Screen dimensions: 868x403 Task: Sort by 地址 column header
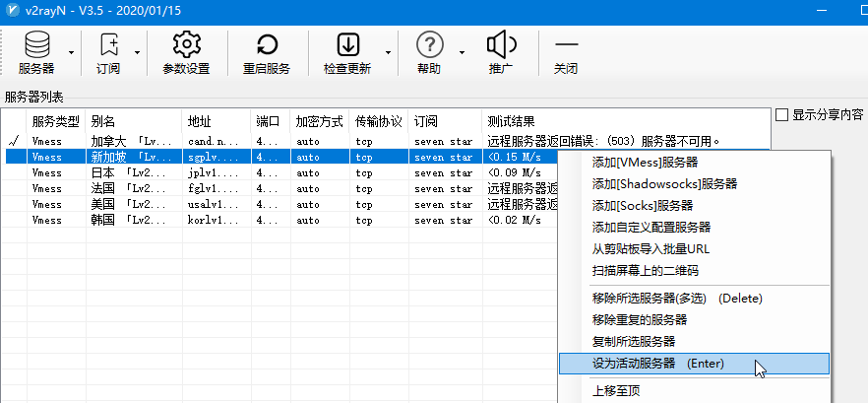pos(217,121)
